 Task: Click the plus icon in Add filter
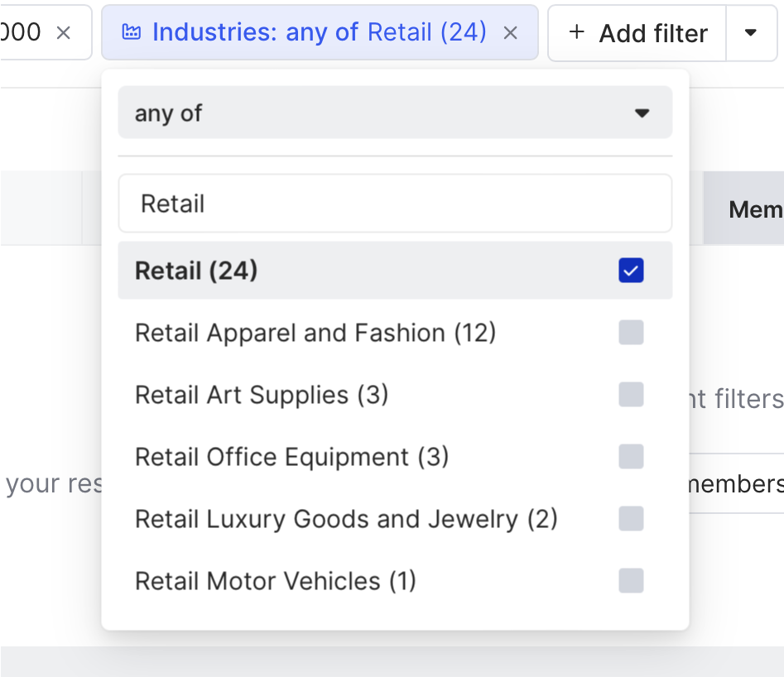577,33
